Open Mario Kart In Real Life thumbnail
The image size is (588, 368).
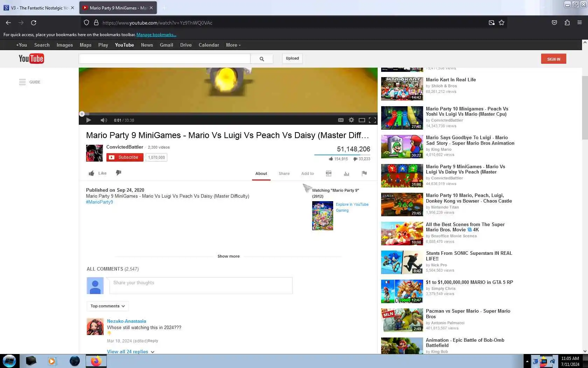402,89
